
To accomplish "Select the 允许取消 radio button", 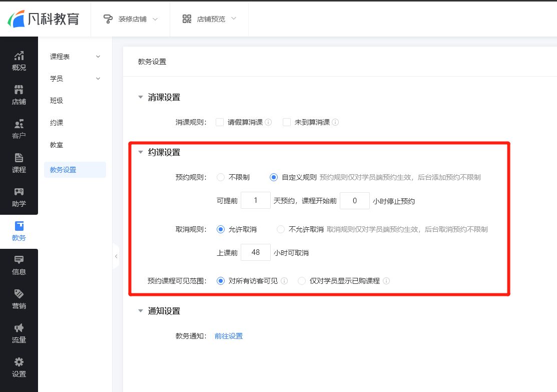I will coord(221,230).
